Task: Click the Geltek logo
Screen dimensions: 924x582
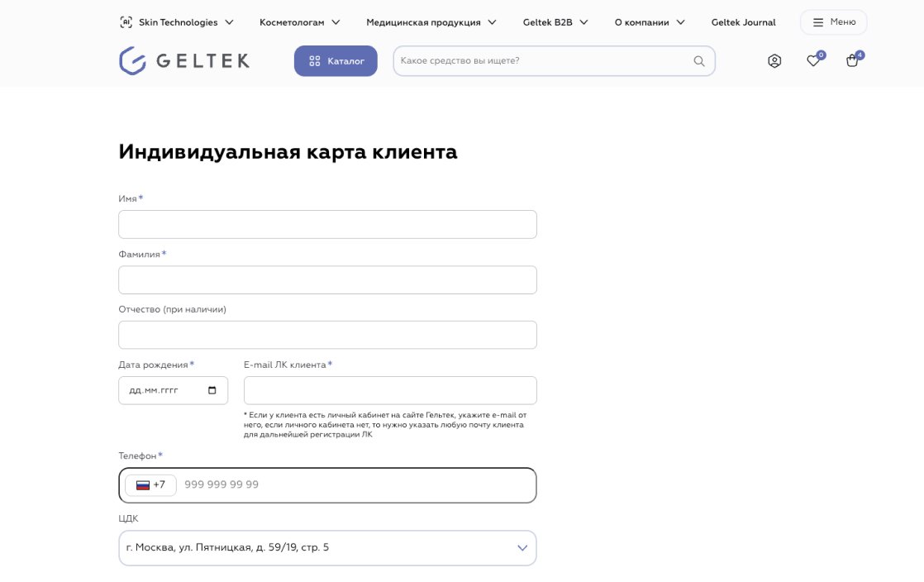Action: (x=184, y=60)
